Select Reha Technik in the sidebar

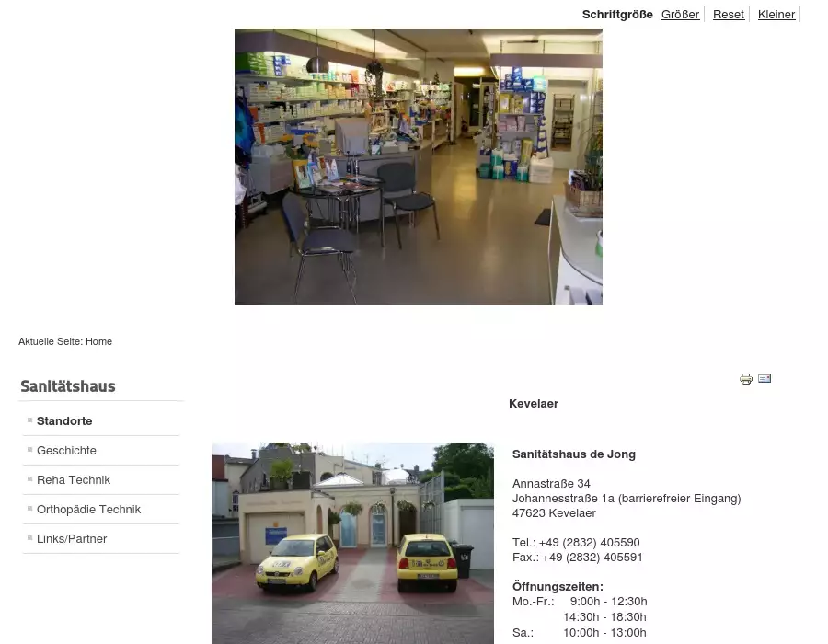click(x=74, y=480)
